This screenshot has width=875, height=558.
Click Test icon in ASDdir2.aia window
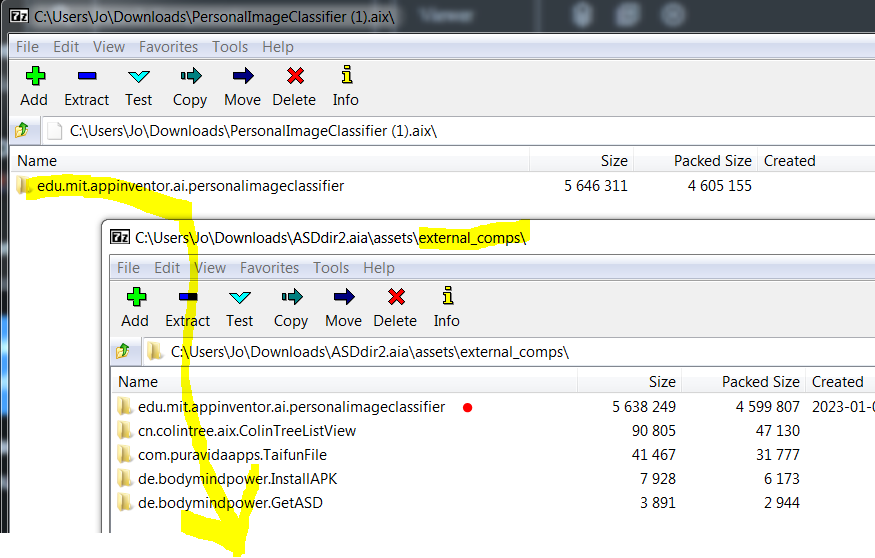click(239, 297)
